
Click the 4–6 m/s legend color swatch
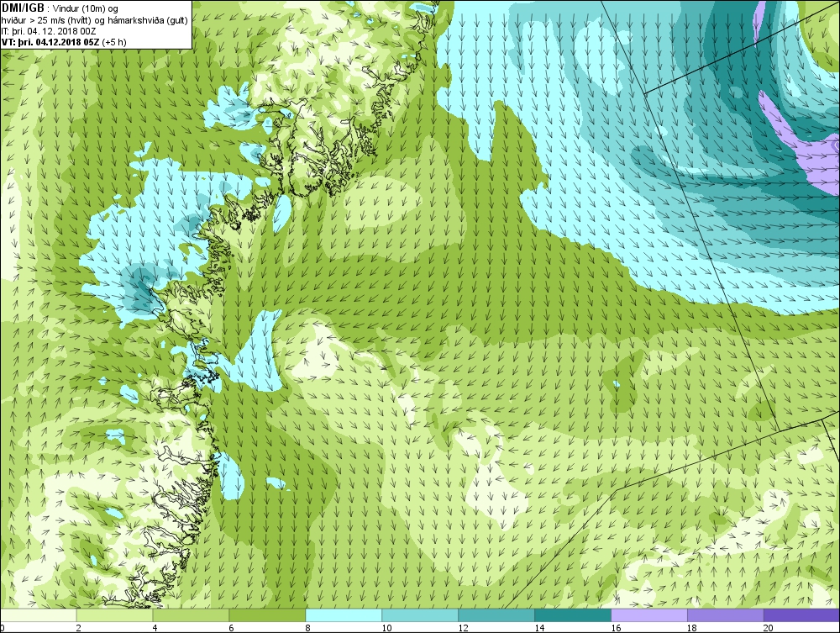tap(191, 615)
